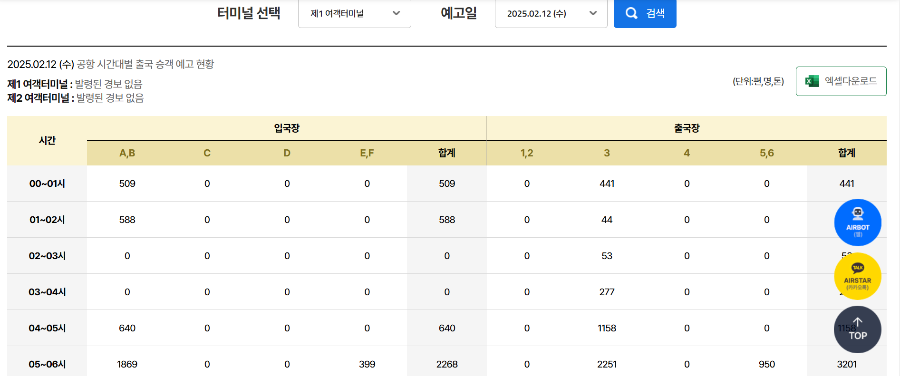The image size is (900, 376).
Task: Click the 950 cell under 5,6
Action: (767, 364)
